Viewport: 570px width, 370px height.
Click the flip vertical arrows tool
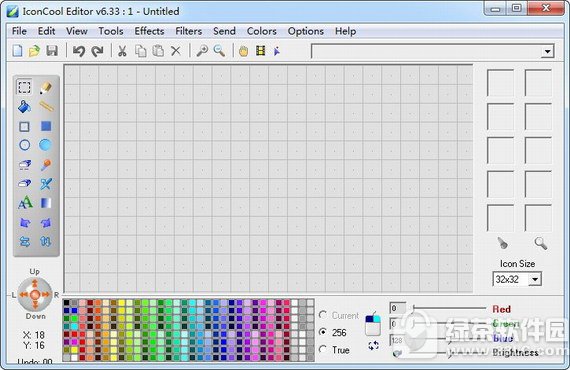[45, 241]
